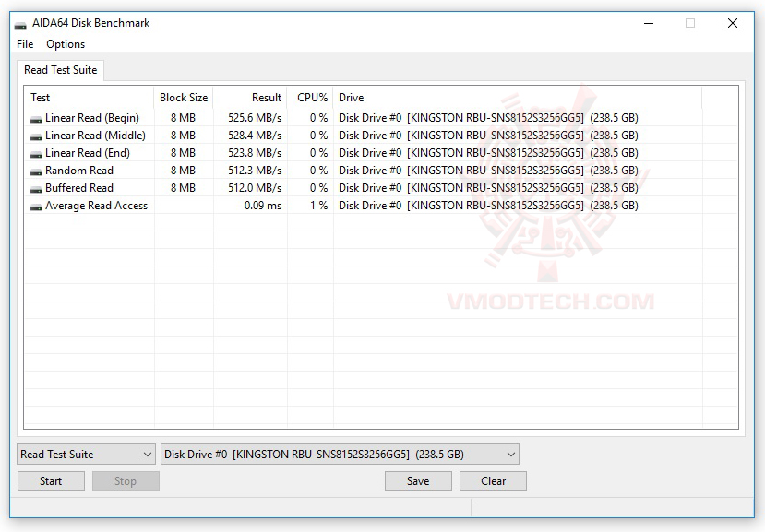Click the drive icon beside Buffered Read
This screenshot has height=532, width=765.
36,189
